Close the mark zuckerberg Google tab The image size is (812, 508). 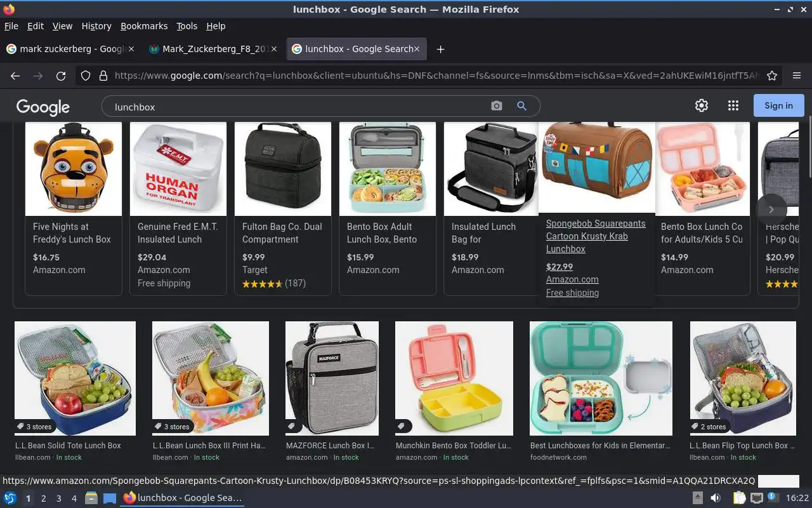tap(131, 49)
